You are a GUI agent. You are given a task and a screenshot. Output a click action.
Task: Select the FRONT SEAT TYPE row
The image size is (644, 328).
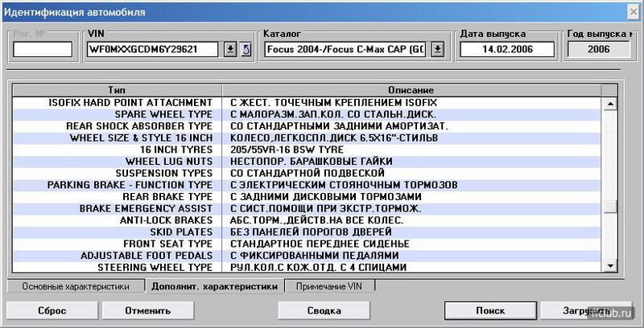click(x=308, y=244)
